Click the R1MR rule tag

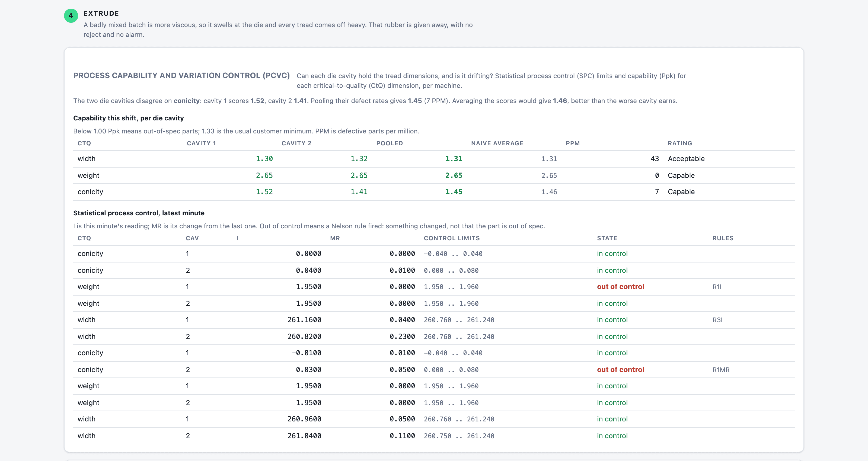(721, 370)
